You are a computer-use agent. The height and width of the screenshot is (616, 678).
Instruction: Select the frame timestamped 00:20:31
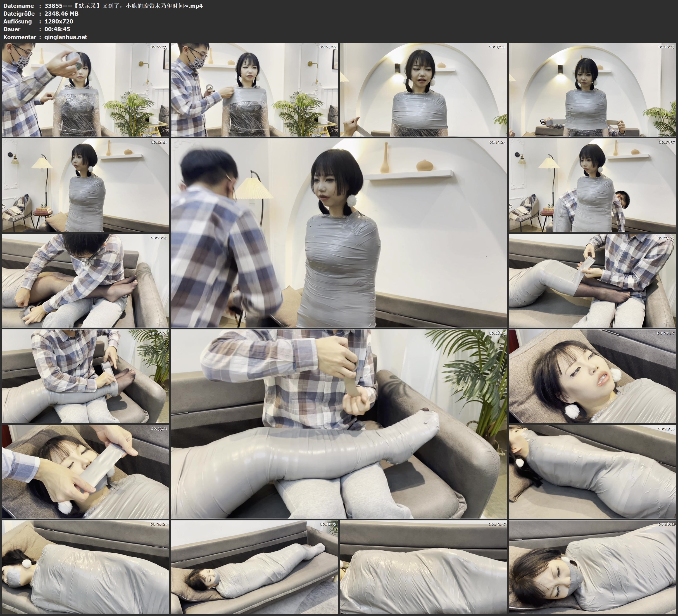coord(85,281)
